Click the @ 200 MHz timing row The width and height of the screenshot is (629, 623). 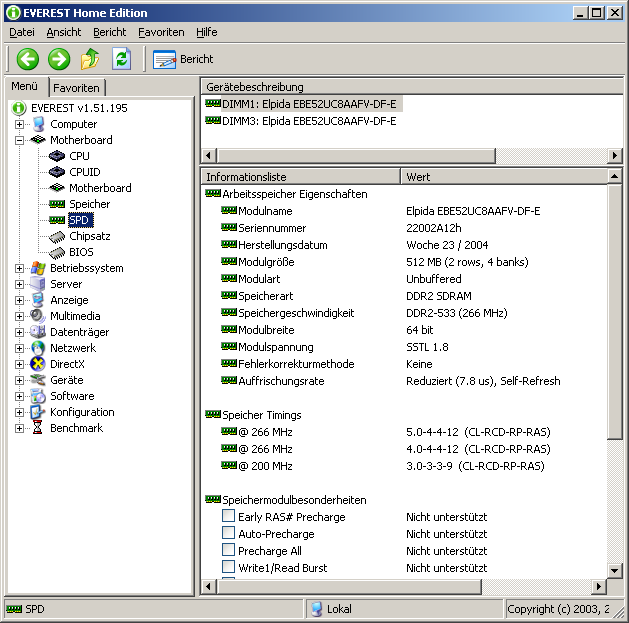(x=404, y=466)
